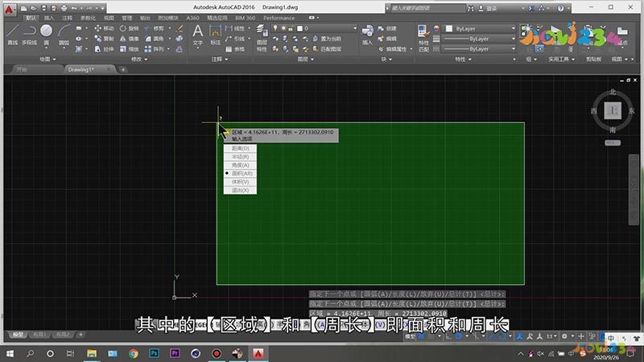Open Layer Properties (图层特性)

262,37
